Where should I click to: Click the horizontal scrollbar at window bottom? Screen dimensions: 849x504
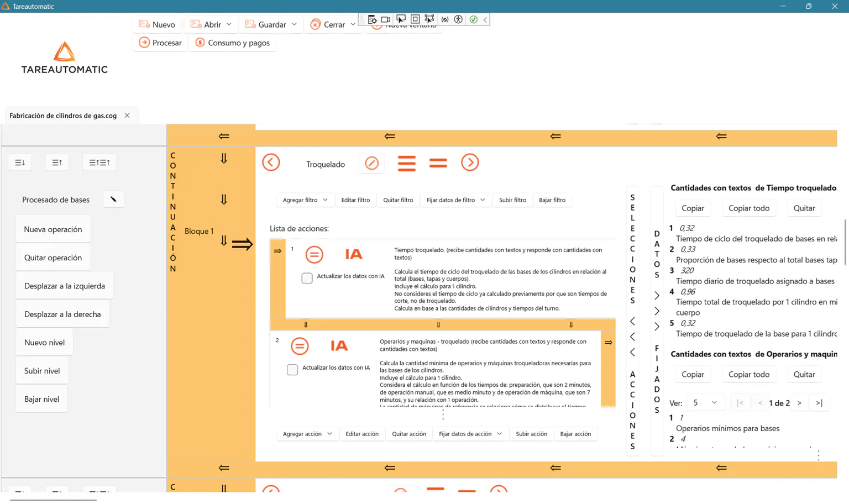click(53, 500)
